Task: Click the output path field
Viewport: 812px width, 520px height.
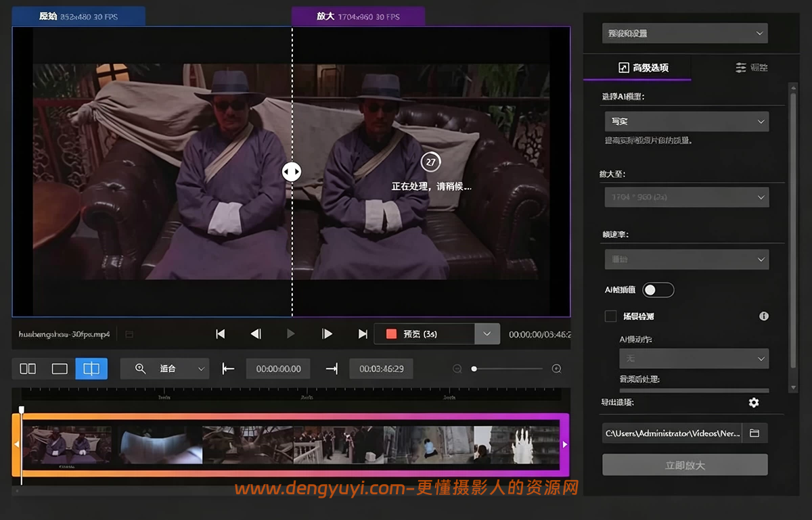Action: [672, 433]
